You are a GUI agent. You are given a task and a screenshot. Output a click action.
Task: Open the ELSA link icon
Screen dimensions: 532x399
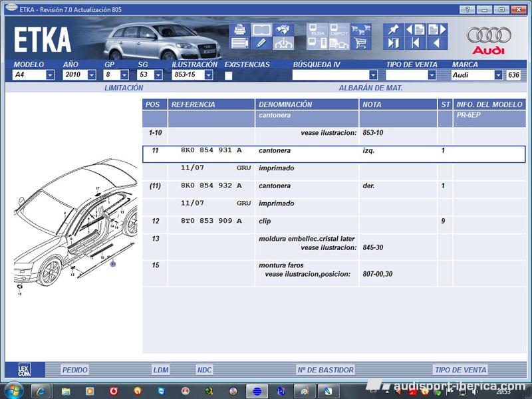point(317,29)
